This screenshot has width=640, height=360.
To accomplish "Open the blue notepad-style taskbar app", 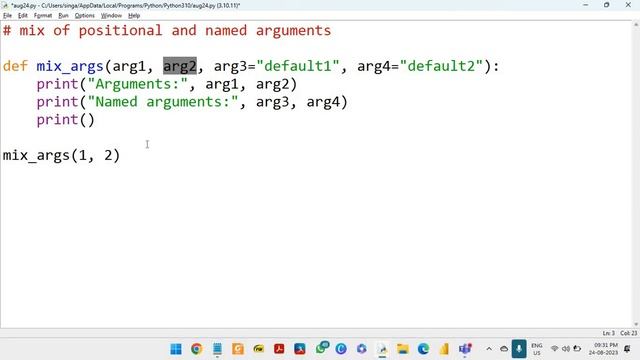I will 217,349.
